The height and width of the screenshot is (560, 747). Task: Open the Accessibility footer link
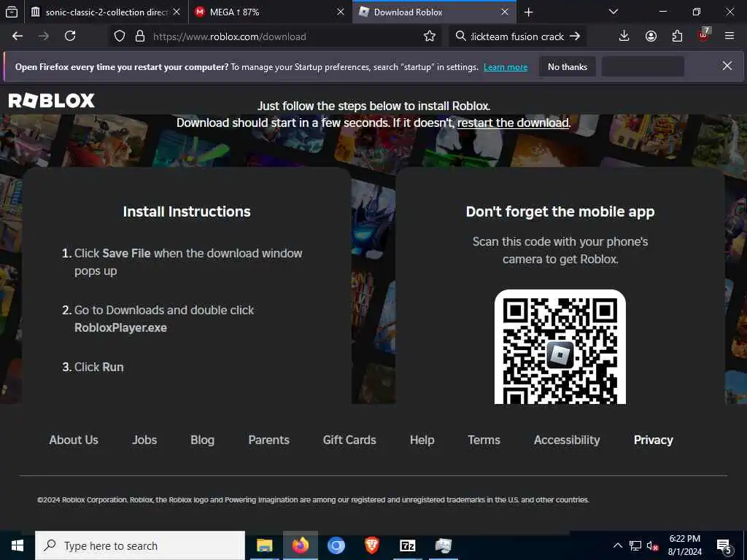567,440
